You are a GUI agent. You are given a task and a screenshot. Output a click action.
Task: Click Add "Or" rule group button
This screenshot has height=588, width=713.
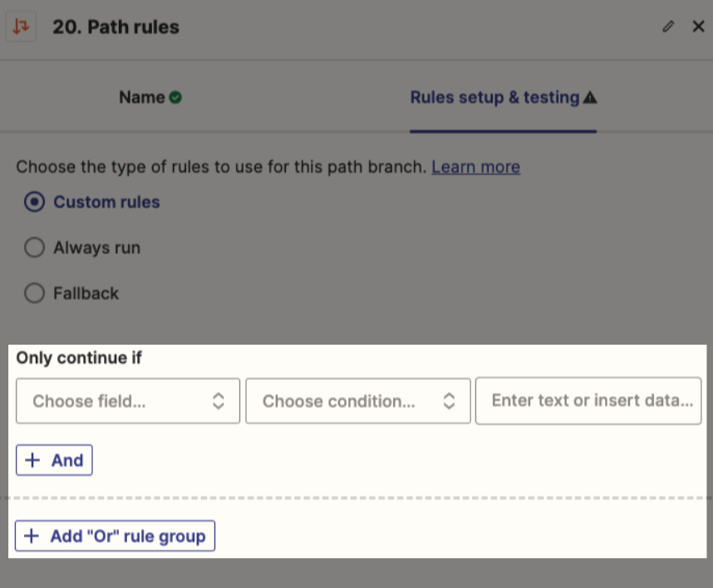coord(115,536)
